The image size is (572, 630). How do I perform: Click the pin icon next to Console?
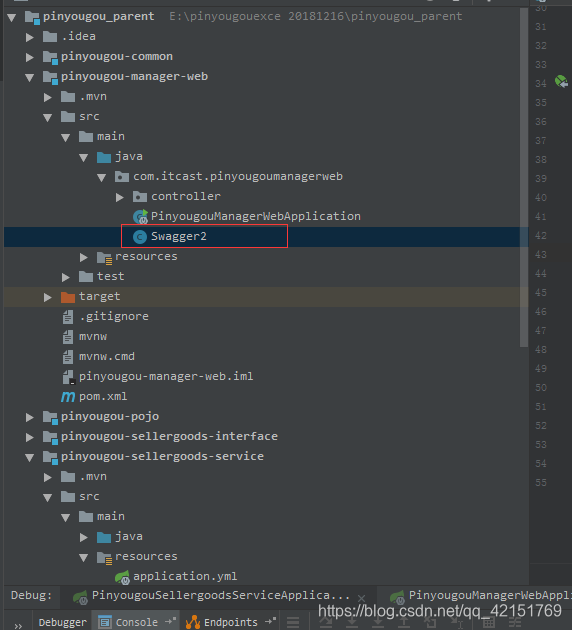(x=171, y=621)
